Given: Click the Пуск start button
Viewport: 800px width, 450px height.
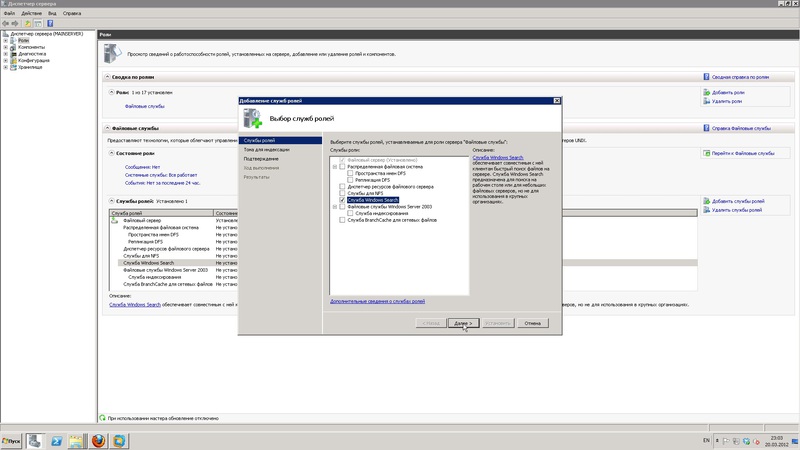Looking at the screenshot, I should coord(11,441).
